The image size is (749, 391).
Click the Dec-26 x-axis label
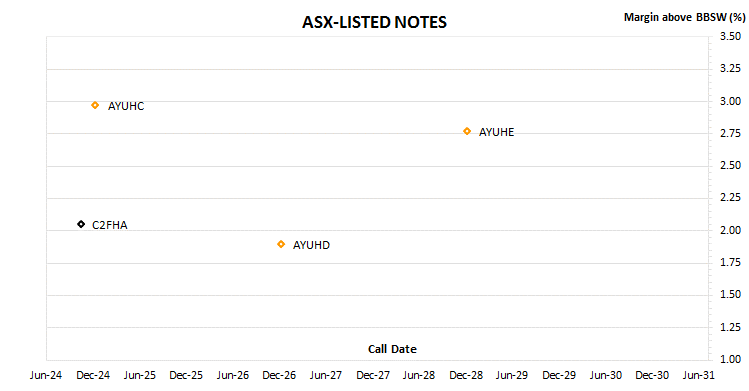click(279, 375)
